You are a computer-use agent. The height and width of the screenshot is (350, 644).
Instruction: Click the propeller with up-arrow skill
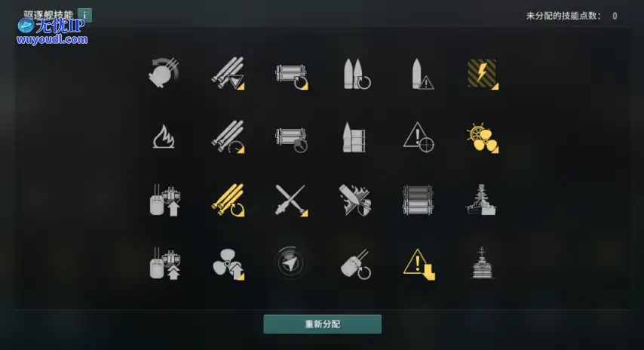[x=228, y=264]
